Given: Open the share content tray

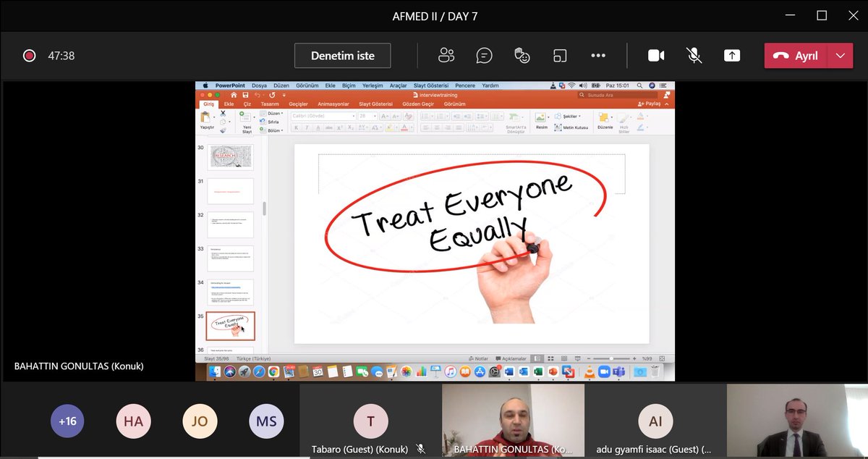Looking at the screenshot, I should click(x=732, y=56).
